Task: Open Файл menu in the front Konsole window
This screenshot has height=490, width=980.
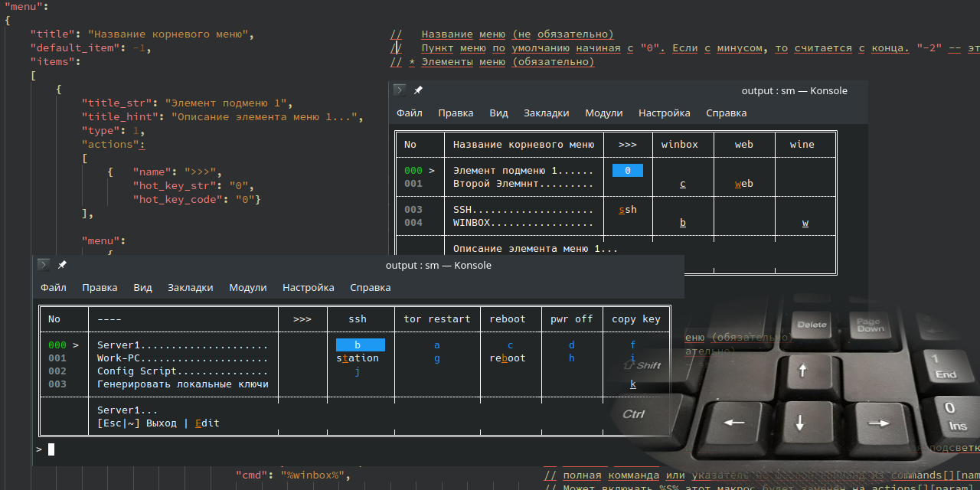Action: click(54, 288)
